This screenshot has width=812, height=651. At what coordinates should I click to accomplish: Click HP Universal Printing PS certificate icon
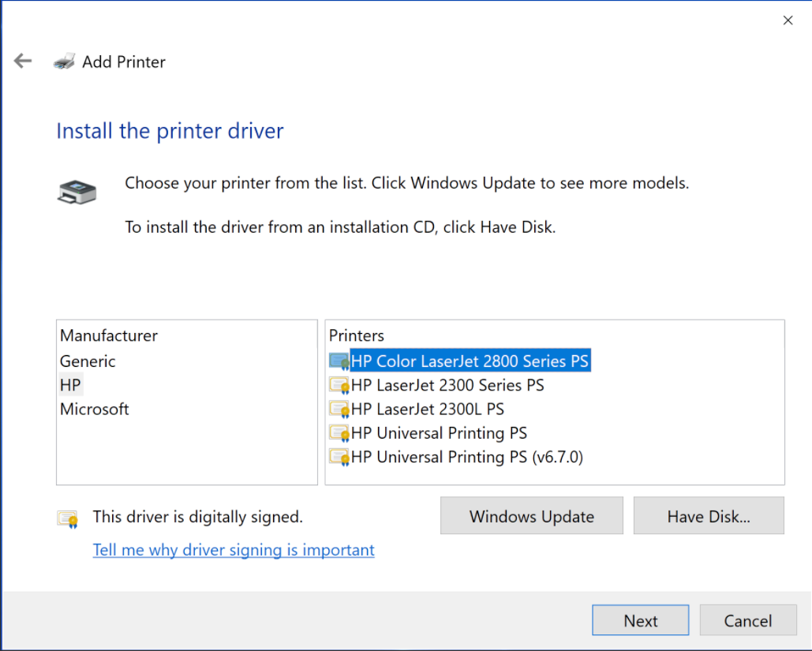point(339,433)
